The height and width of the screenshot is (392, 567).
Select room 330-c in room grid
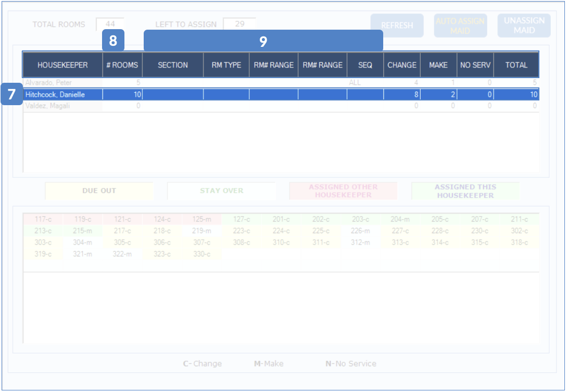coord(201,254)
